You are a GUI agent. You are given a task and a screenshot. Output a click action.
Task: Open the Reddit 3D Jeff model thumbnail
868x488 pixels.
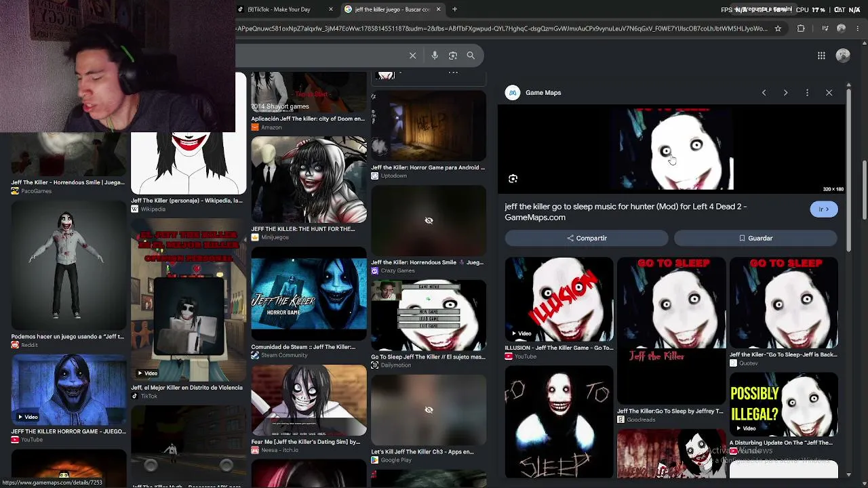click(x=68, y=266)
